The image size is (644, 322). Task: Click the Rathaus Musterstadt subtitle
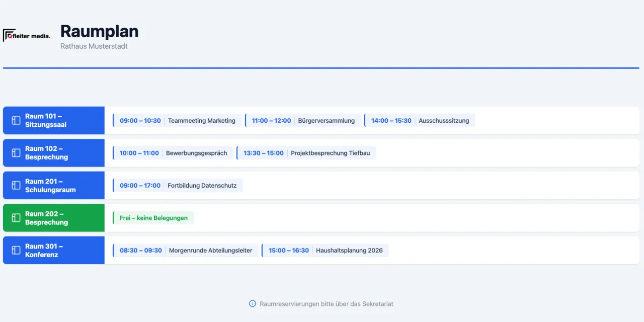(94, 46)
